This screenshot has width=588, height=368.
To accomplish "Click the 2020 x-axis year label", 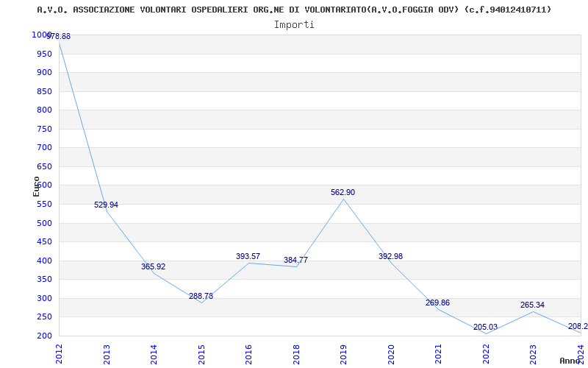I will tap(391, 354).
